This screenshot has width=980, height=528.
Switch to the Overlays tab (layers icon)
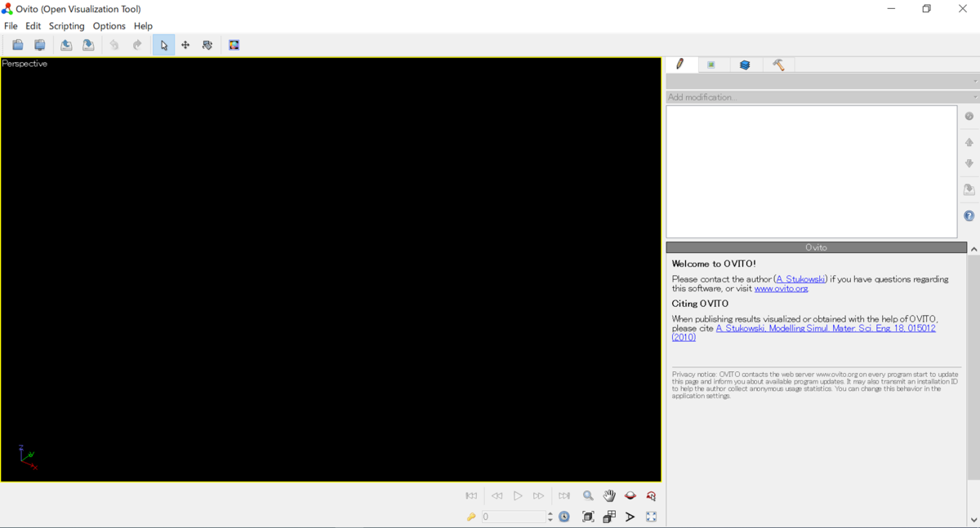(x=745, y=64)
